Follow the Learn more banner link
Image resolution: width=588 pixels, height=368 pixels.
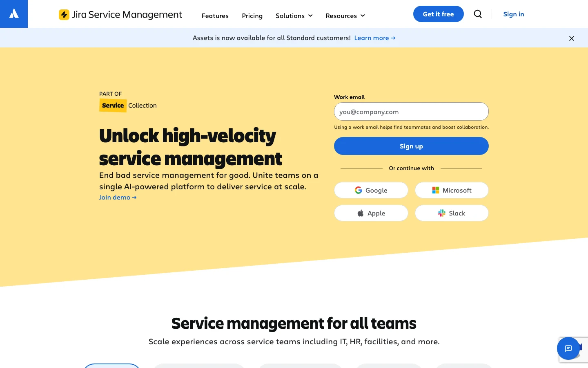coord(375,38)
